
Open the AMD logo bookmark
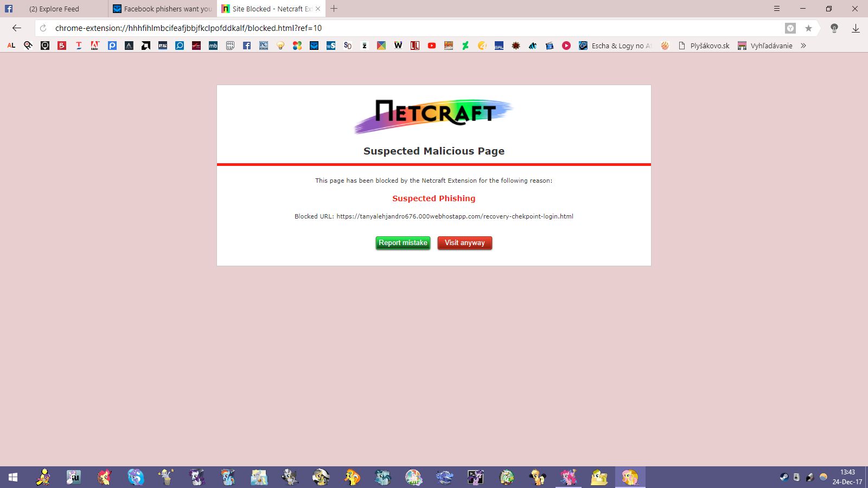[x=146, y=46]
